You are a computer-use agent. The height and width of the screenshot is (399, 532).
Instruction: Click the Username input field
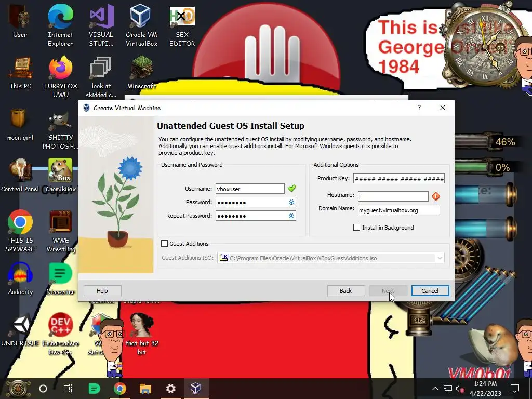point(250,189)
